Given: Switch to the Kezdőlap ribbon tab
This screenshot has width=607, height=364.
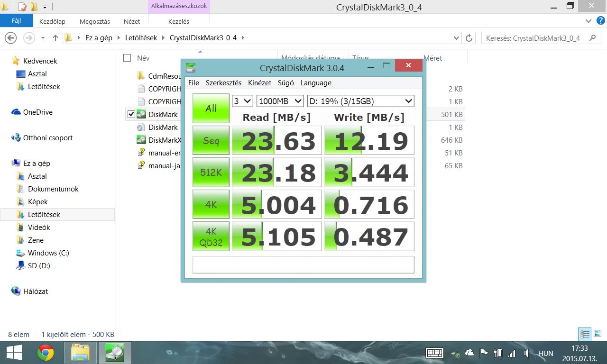Looking at the screenshot, I should click(x=52, y=21).
